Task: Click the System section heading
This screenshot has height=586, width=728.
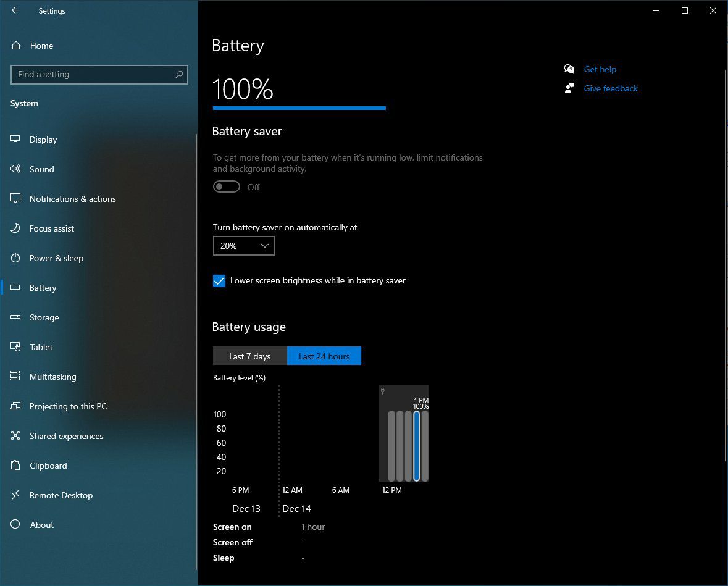Action: 24,103
